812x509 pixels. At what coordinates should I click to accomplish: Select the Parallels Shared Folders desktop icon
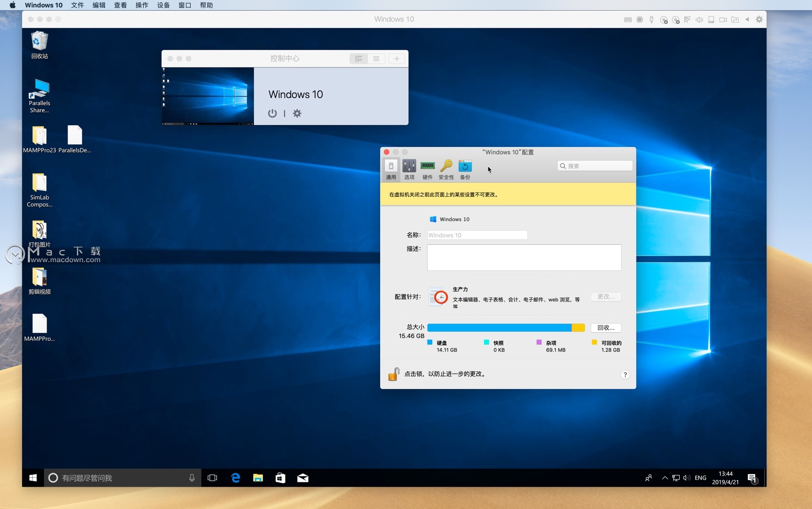click(x=39, y=96)
